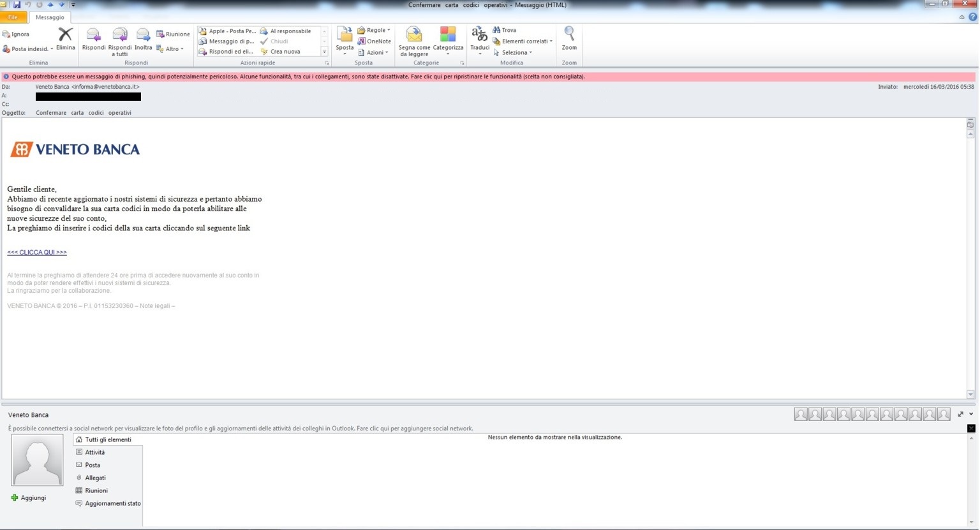Image resolution: width=980 pixels, height=530 pixels.
Task: Open the Posta indesid. dropdown
Action: [x=28, y=49]
